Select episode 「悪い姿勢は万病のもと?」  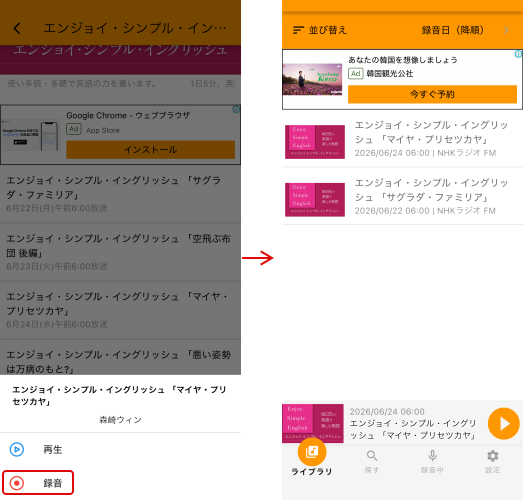point(120,358)
